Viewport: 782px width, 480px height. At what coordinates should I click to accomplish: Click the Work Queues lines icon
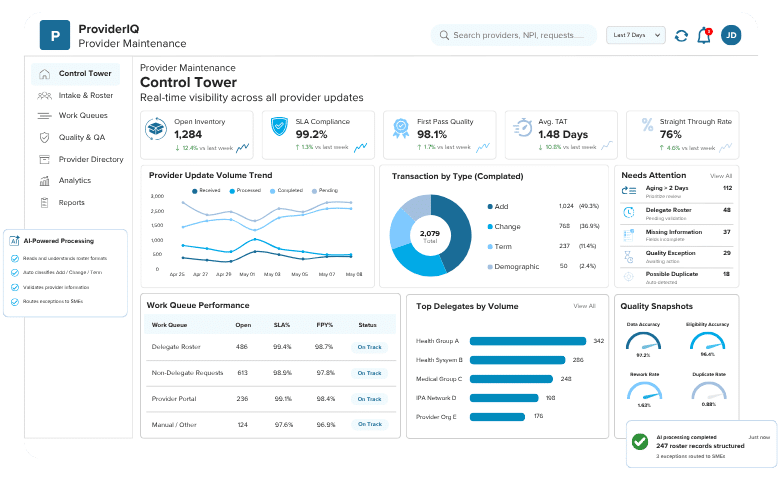click(44, 116)
